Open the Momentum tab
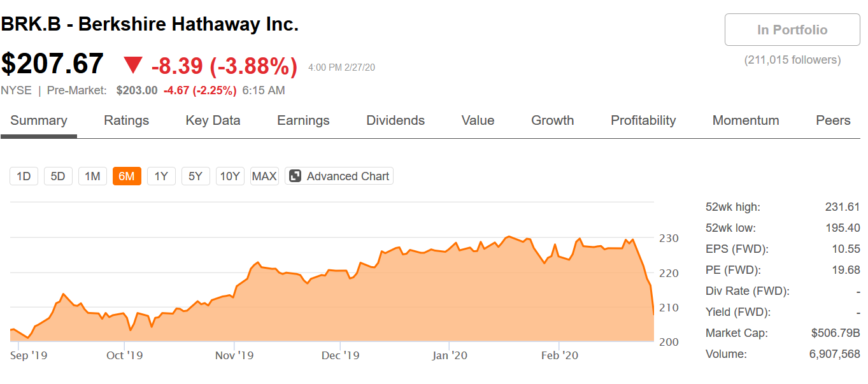 (746, 120)
